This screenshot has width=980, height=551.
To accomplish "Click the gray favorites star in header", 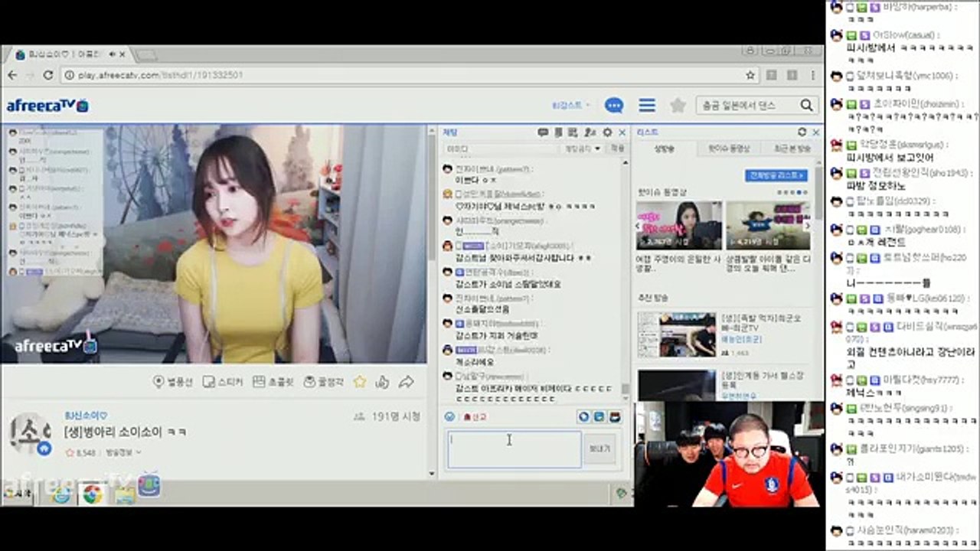I will point(678,106).
